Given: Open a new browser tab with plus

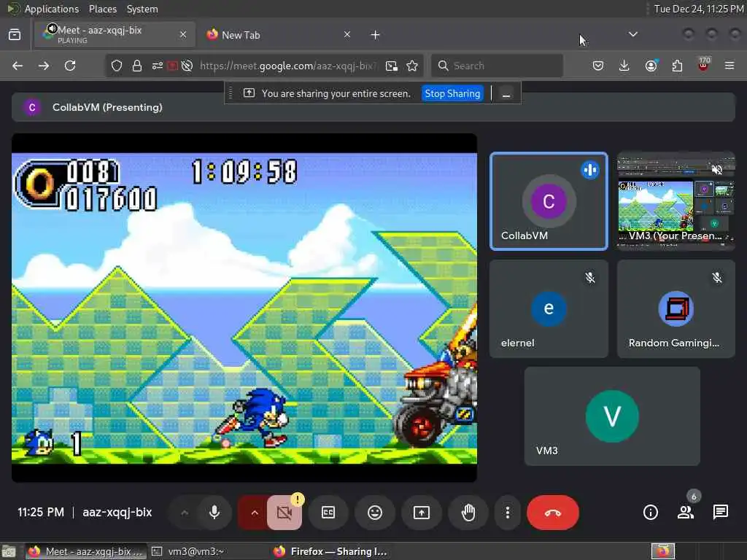Looking at the screenshot, I should tap(376, 35).
